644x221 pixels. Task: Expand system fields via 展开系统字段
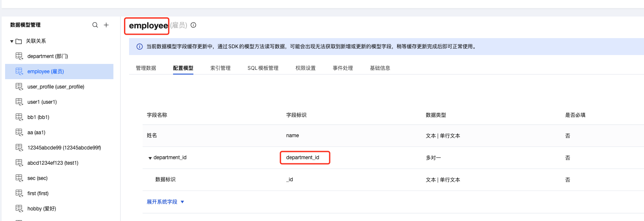point(165,202)
